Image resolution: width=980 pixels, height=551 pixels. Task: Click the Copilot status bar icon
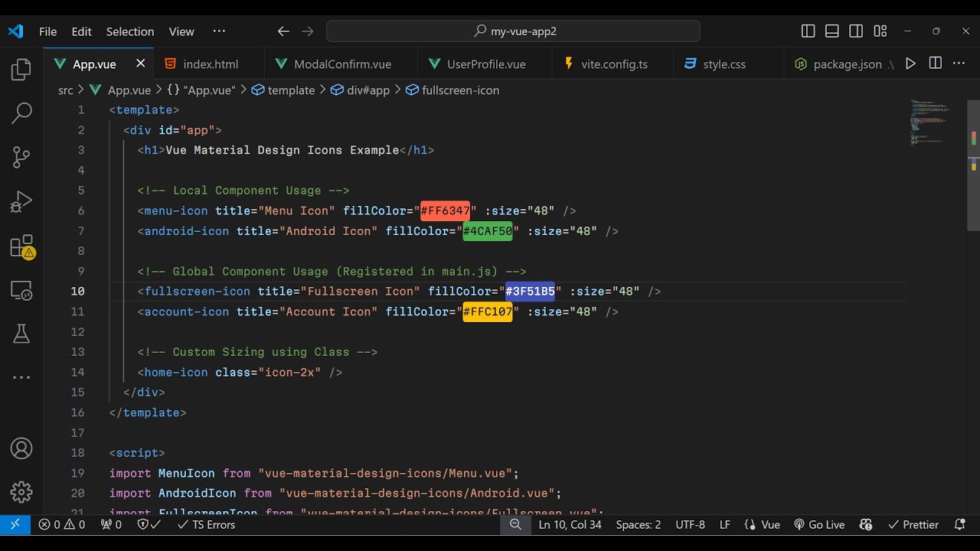[866, 524]
